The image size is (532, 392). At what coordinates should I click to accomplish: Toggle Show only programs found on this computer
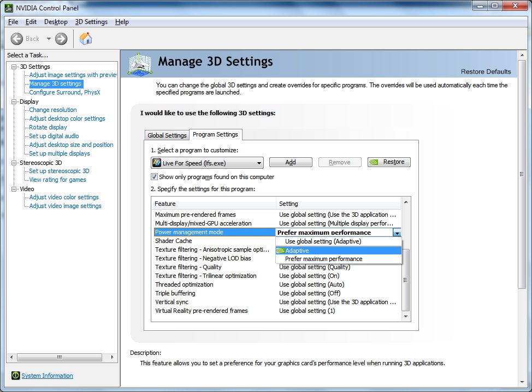tap(154, 177)
